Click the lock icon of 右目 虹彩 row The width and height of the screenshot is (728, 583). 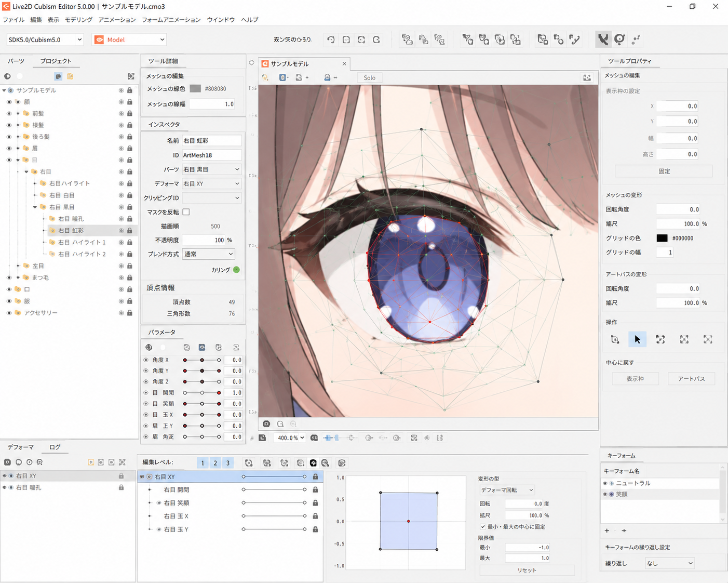[130, 230]
